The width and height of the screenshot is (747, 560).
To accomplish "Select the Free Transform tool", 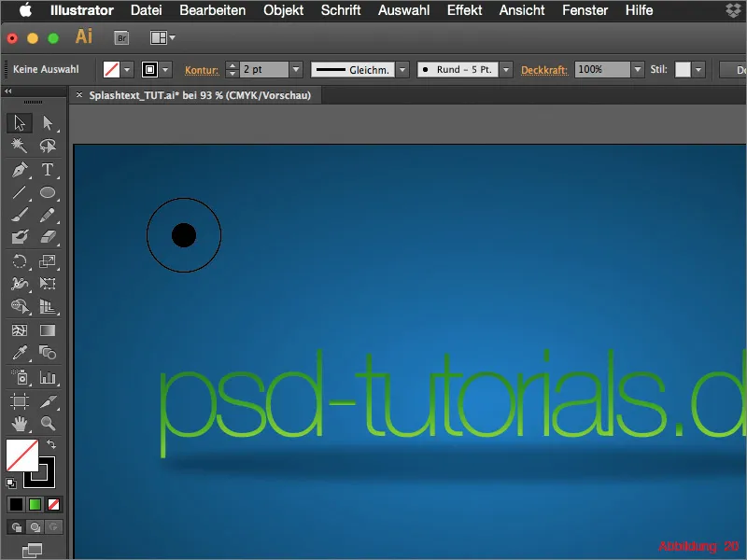I will click(48, 284).
